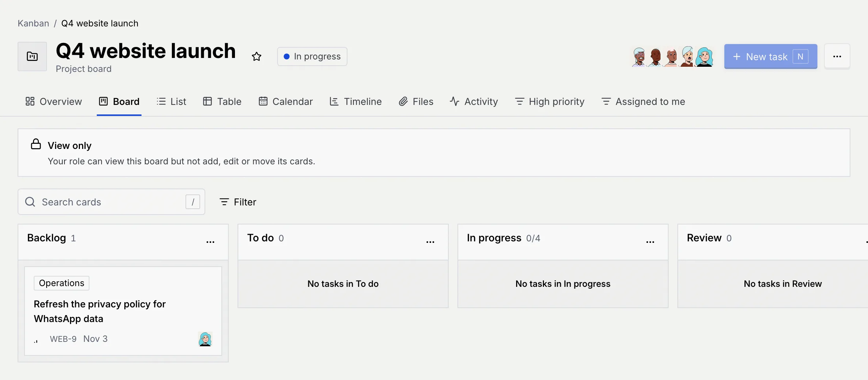Star the Q4 website launch project
The width and height of the screenshot is (868, 380).
(257, 56)
